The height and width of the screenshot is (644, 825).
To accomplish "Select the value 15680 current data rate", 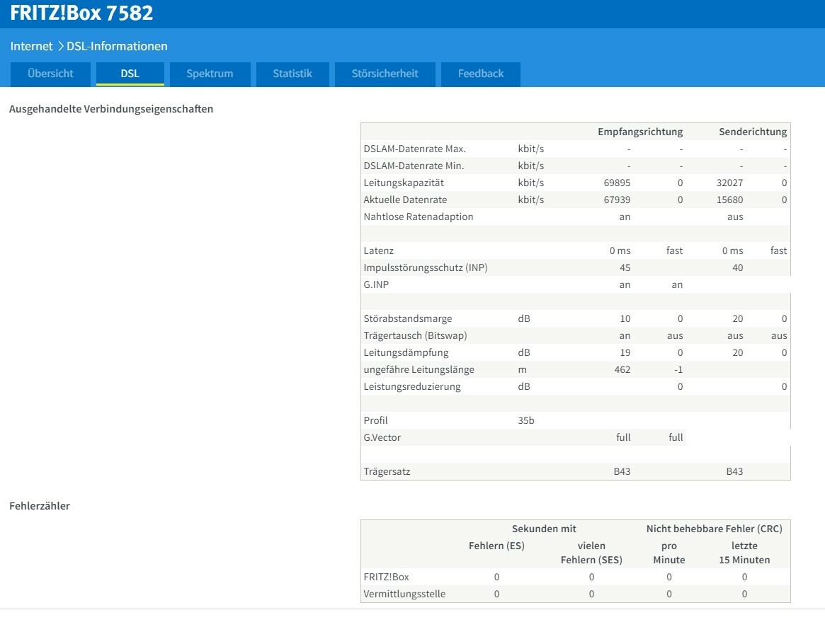I will pyautogui.click(x=730, y=200).
